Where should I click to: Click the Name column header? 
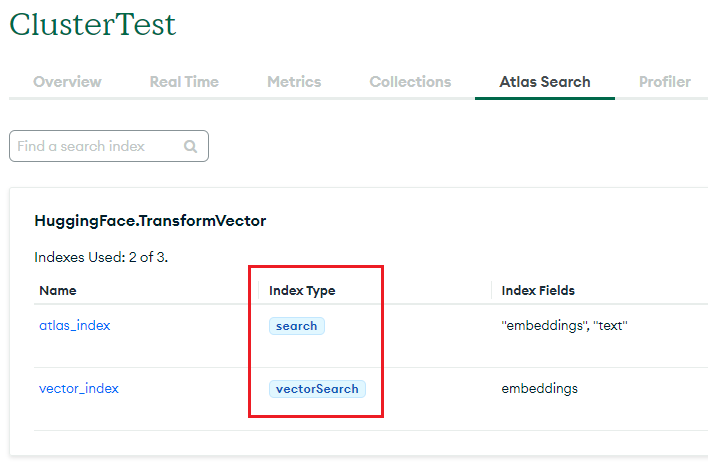pos(58,290)
